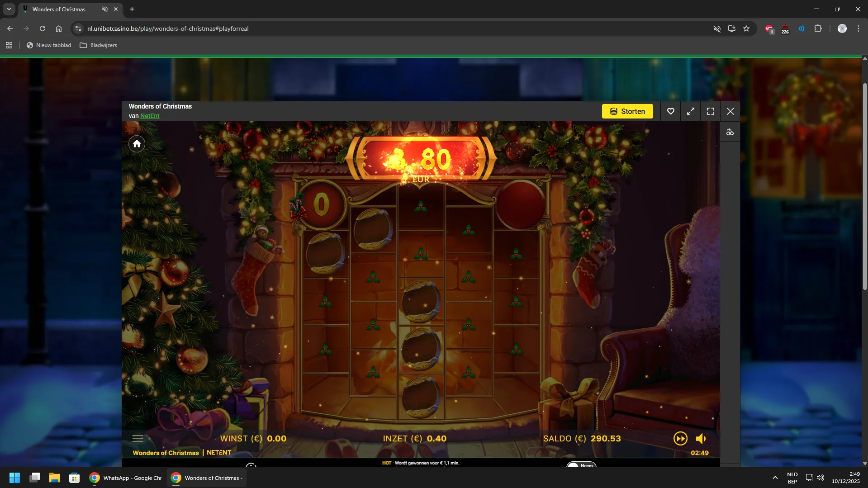Go forward in browser history

pos(26,28)
